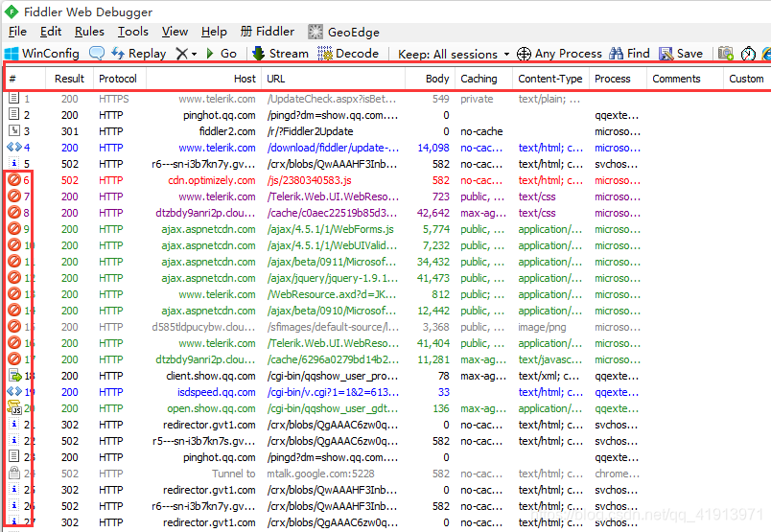Click the Any Process target icon
771x532 pixels.
[x=524, y=53]
